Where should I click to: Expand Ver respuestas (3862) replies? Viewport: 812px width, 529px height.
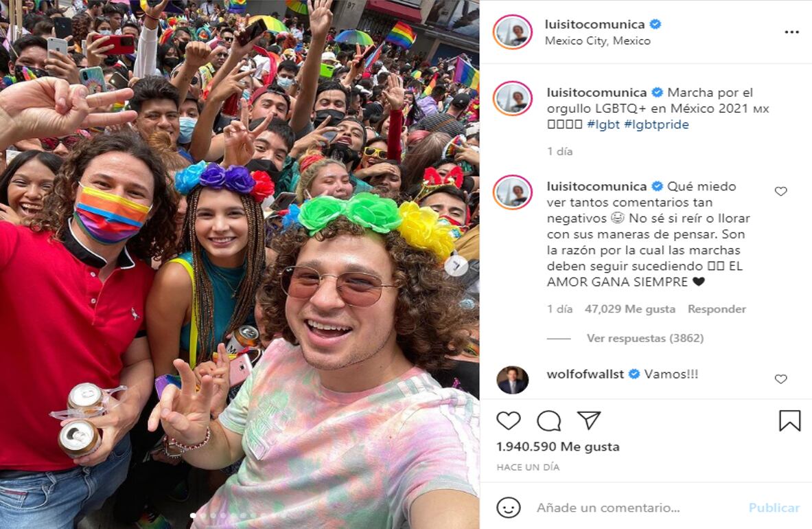click(645, 338)
